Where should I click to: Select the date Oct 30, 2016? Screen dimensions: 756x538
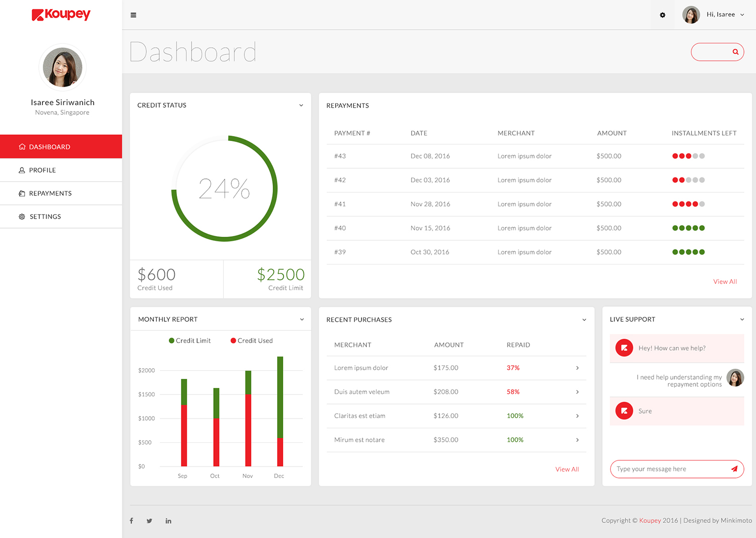point(430,252)
